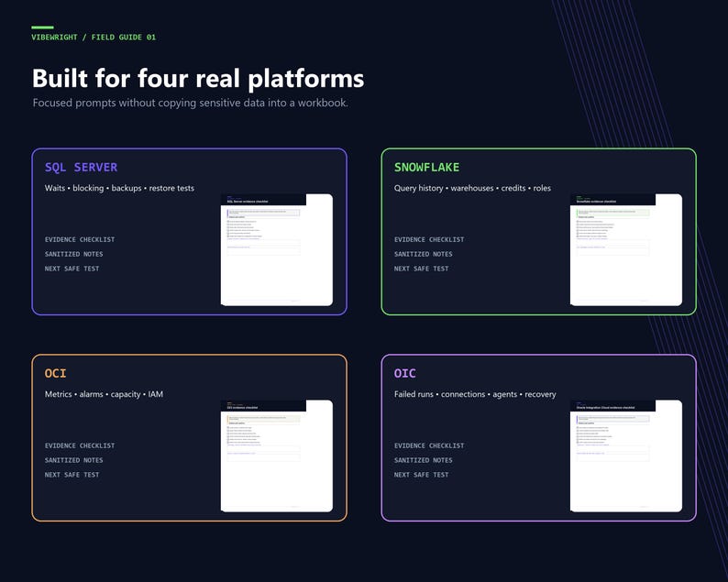Click NEXT SAFE TEST in OCI card
Image resolution: width=728 pixels, height=582 pixels.
point(72,475)
